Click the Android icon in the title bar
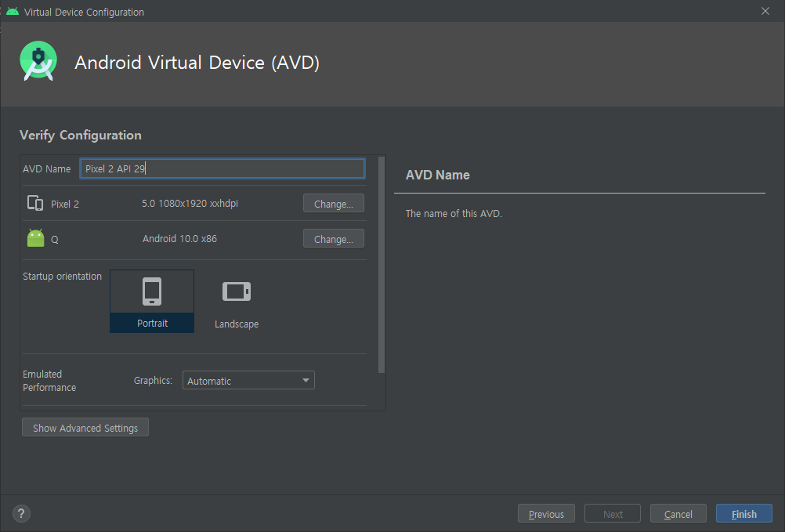The height and width of the screenshot is (532, 785). [13, 12]
